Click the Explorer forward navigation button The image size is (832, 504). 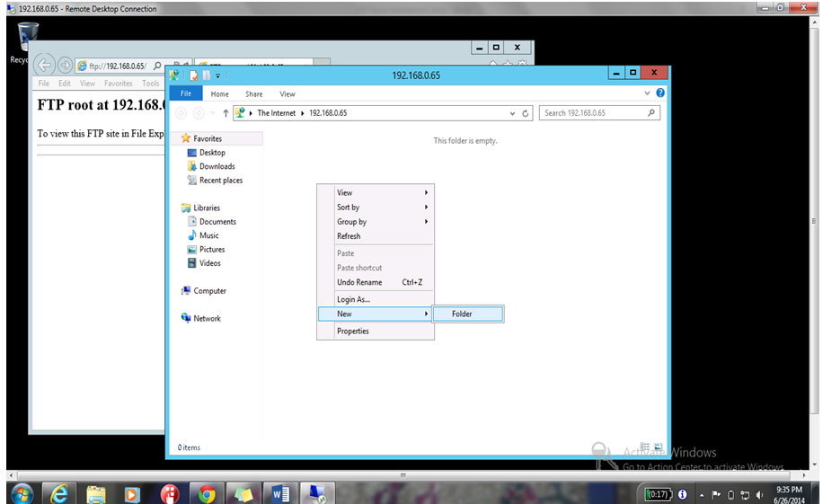pyautogui.click(x=199, y=113)
